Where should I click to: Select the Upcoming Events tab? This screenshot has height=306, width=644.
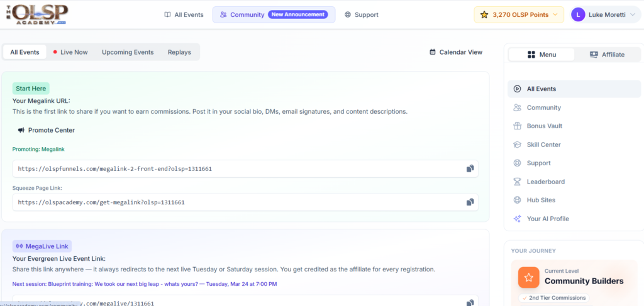click(128, 52)
